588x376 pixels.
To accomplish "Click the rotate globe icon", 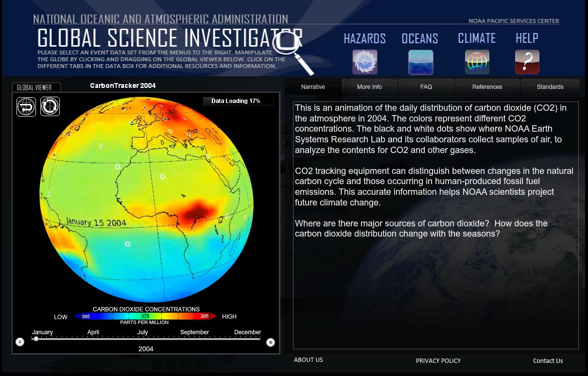I will pos(50,106).
